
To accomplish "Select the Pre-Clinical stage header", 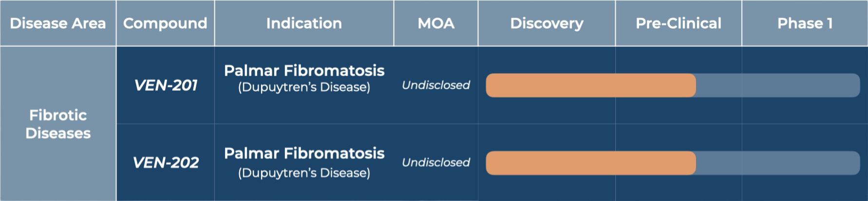I will pyautogui.click(x=679, y=23).
